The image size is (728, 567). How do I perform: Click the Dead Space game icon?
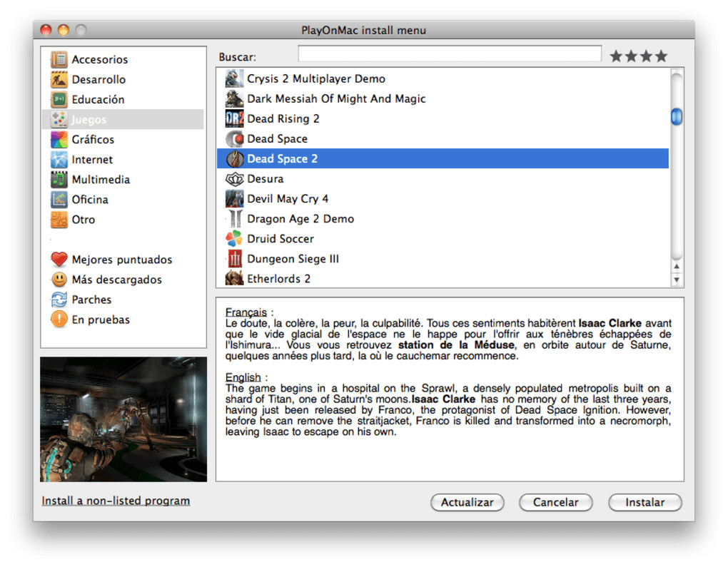235,139
